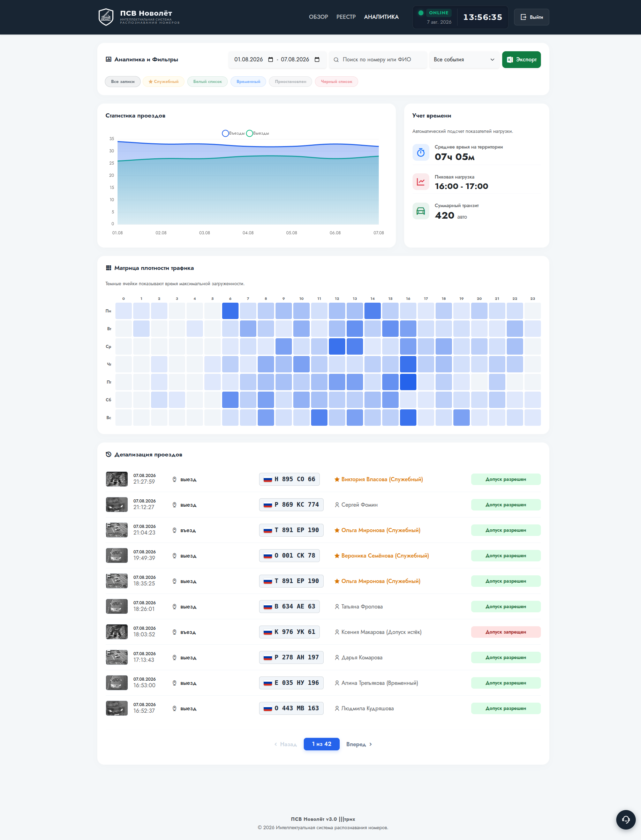Select the Временный filter chip
Screen dimensions: 641x840
[x=248, y=82]
